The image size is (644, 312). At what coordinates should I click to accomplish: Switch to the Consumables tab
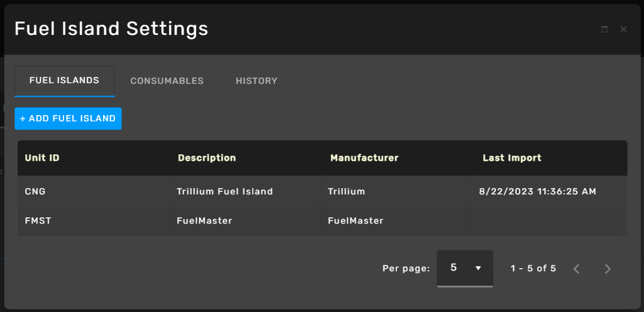(x=167, y=81)
